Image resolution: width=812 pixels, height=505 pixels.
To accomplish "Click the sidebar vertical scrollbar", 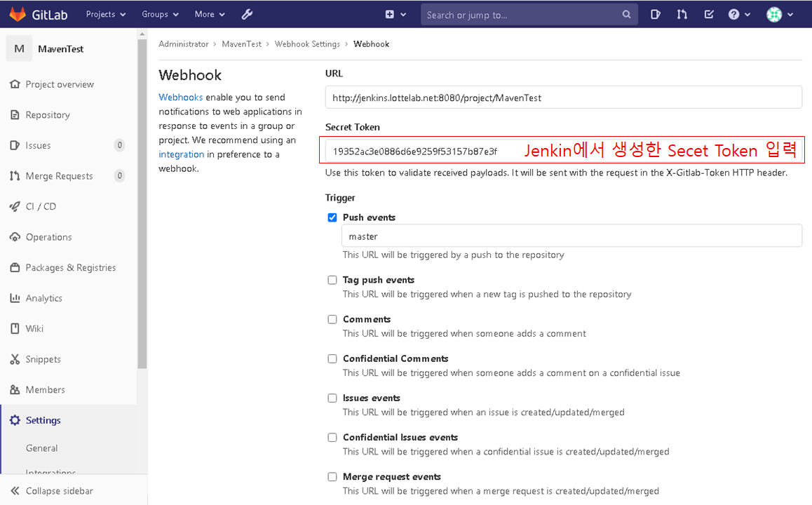I will pyautogui.click(x=142, y=203).
